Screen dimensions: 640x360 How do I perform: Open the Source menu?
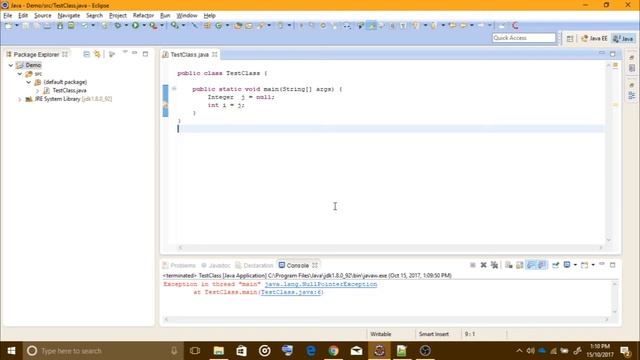click(x=42, y=16)
